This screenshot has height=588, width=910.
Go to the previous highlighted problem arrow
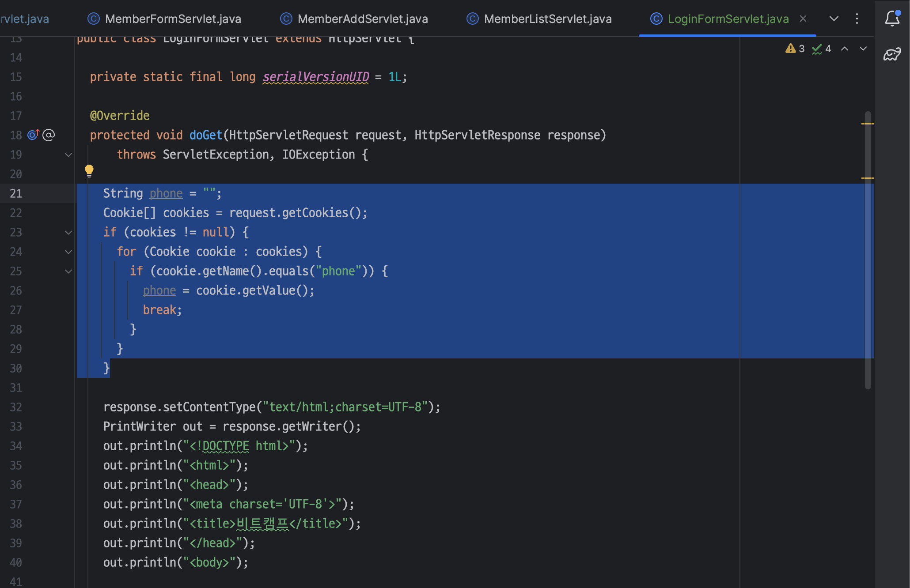[845, 49]
